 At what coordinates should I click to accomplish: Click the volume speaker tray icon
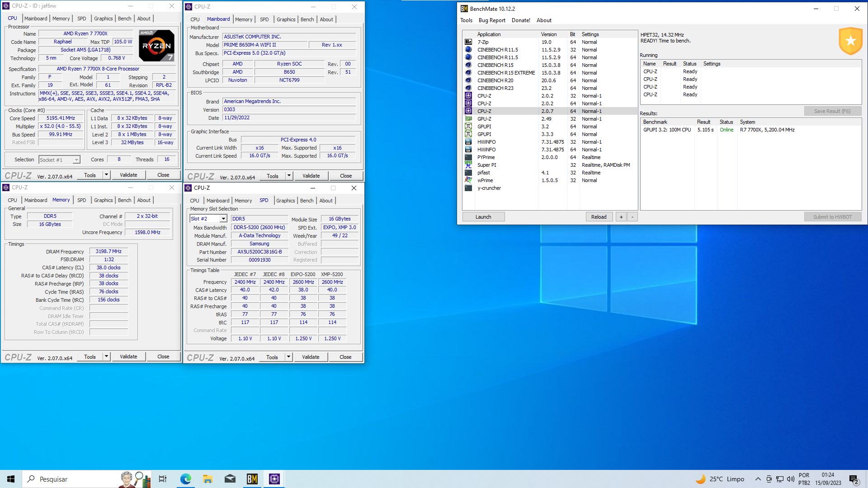[791, 479]
